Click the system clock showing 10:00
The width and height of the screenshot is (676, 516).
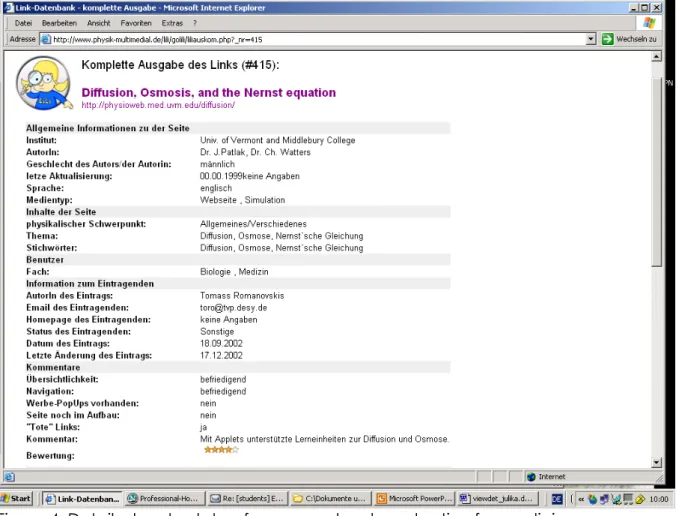[x=659, y=499]
